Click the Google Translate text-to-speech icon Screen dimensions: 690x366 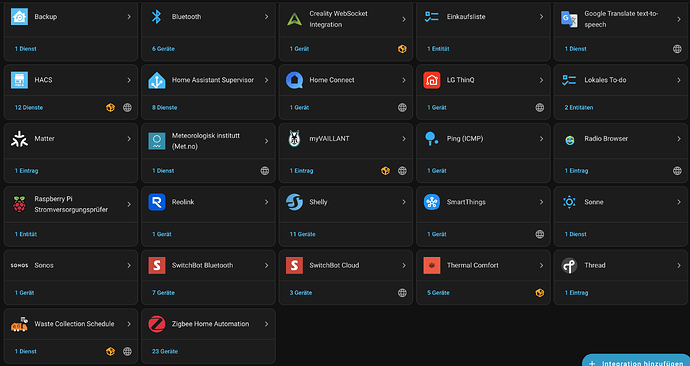[569, 19]
